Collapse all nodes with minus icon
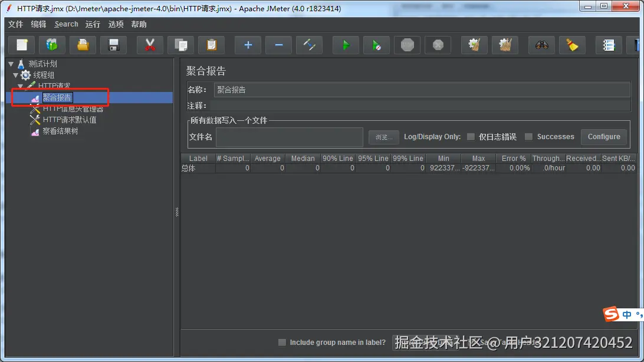 [x=278, y=45]
